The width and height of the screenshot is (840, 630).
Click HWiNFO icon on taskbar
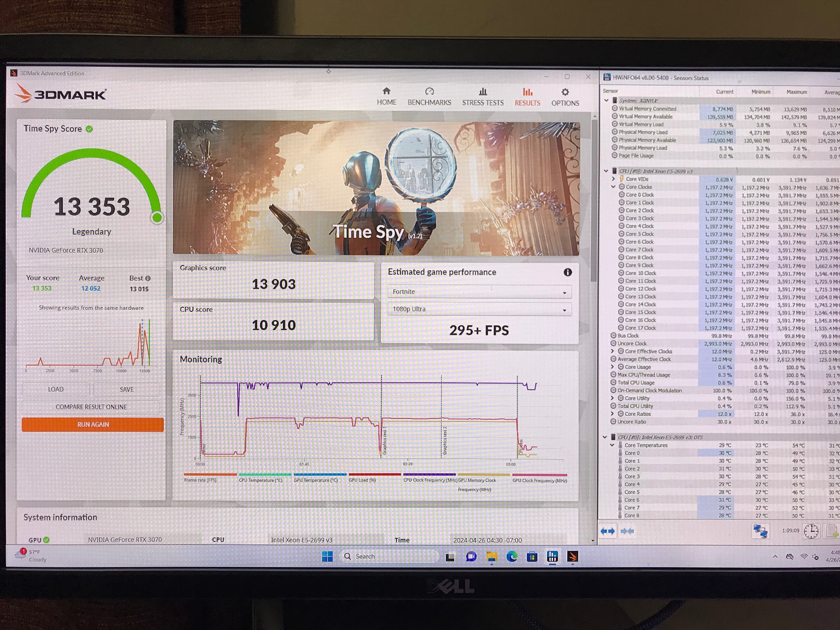[552, 557]
